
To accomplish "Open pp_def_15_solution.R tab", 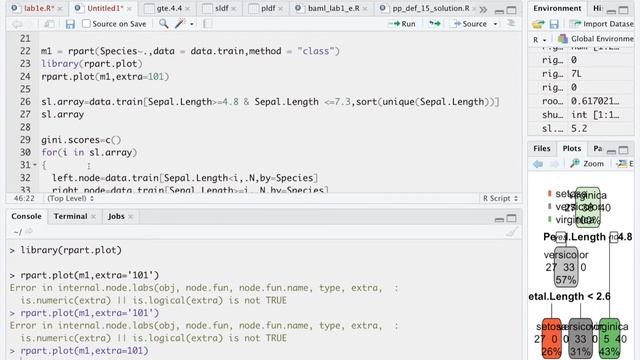I will pyautogui.click(x=430, y=8).
